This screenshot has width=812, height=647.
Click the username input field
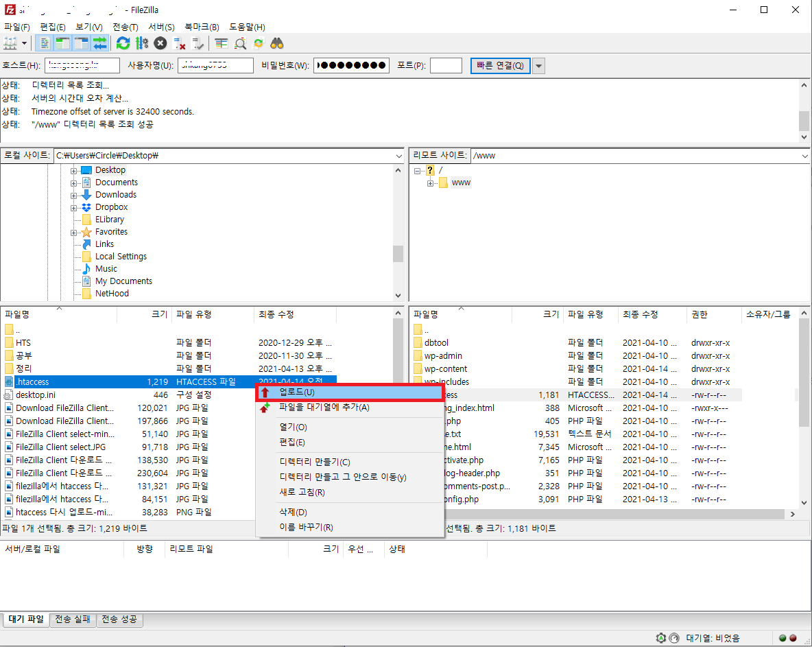(215, 65)
